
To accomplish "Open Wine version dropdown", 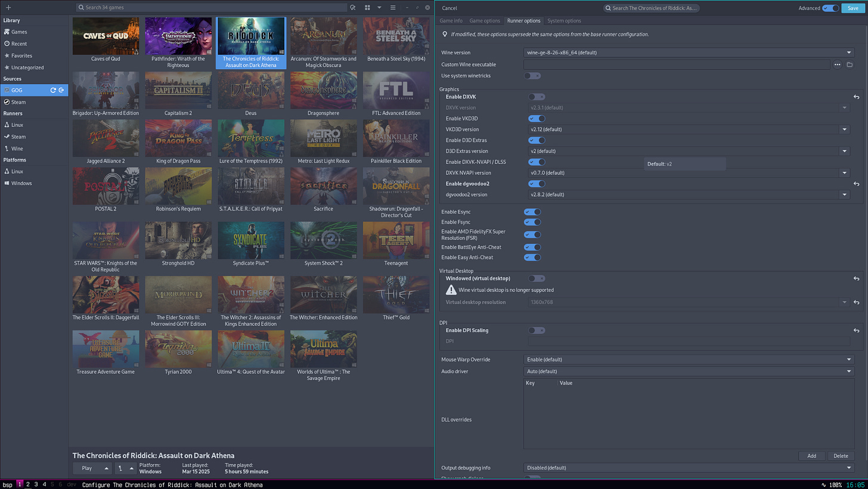I will point(689,52).
